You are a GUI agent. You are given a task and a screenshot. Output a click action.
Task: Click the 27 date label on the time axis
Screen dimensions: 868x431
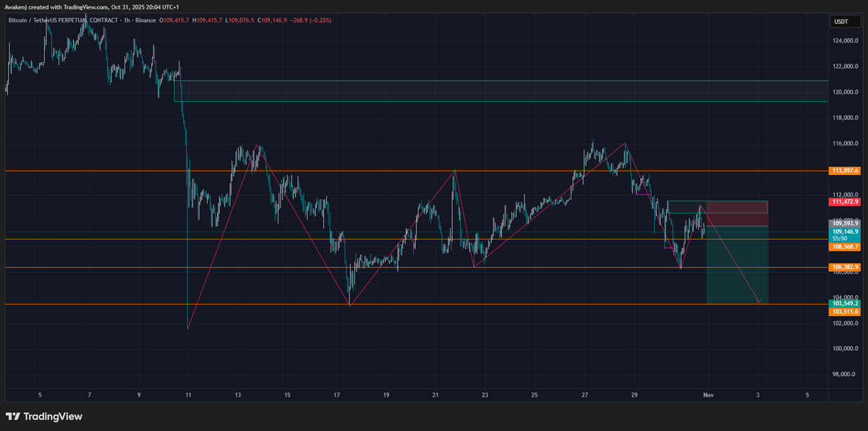point(584,396)
